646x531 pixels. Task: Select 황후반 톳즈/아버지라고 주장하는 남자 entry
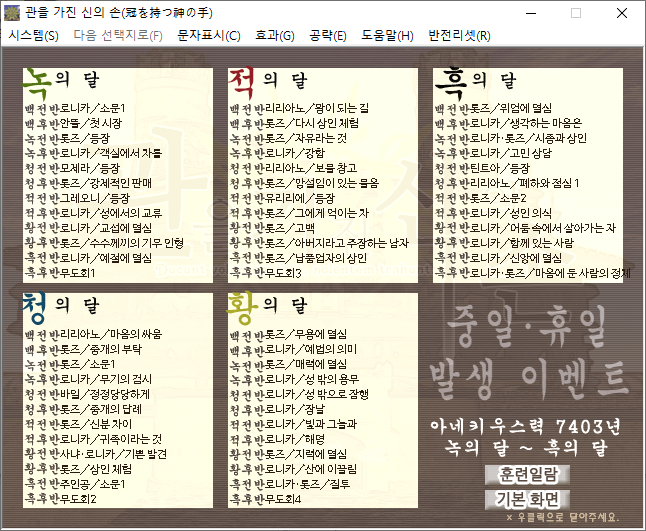[319, 243]
